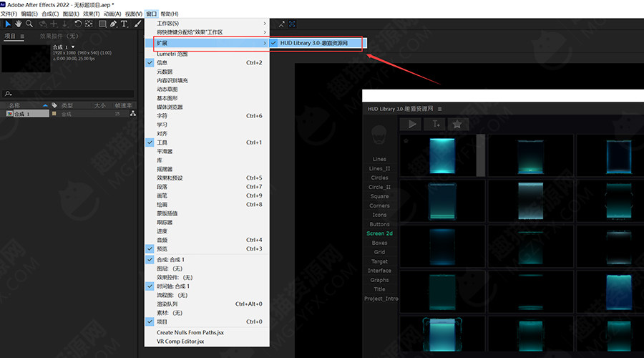Click the composition icon beside 合成 1
Image resolution: width=644 pixels, height=358 pixels.
click(x=9, y=113)
